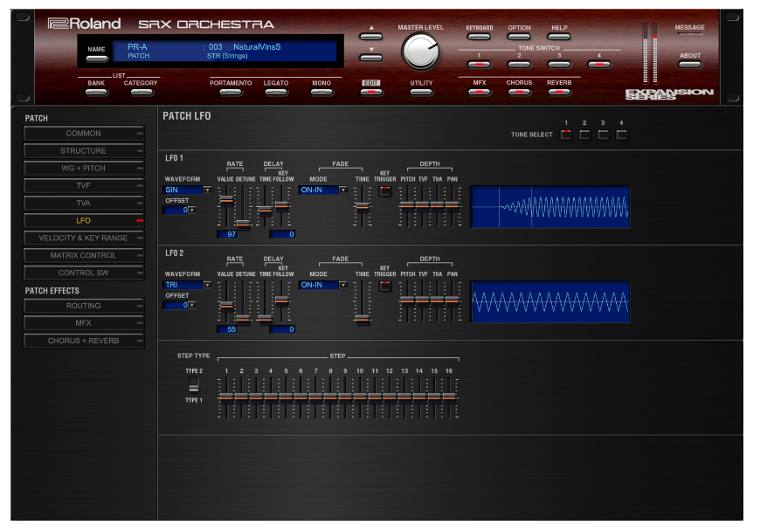Switch off the MFX effect in the top panel
This screenshot has height=532, width=760.
pyautogui.click(x=479, y=92)
